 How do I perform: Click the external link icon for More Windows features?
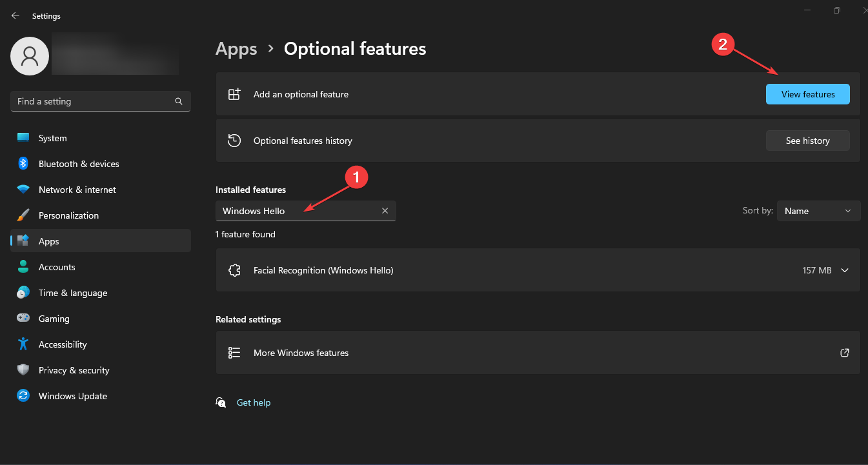point(845,353)
